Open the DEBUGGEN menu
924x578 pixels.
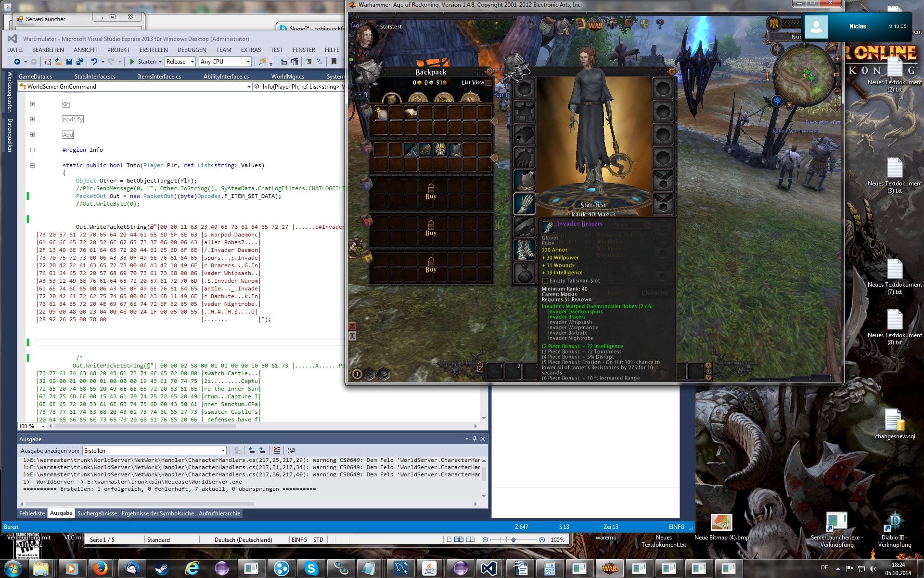click(x=192, y=50)
